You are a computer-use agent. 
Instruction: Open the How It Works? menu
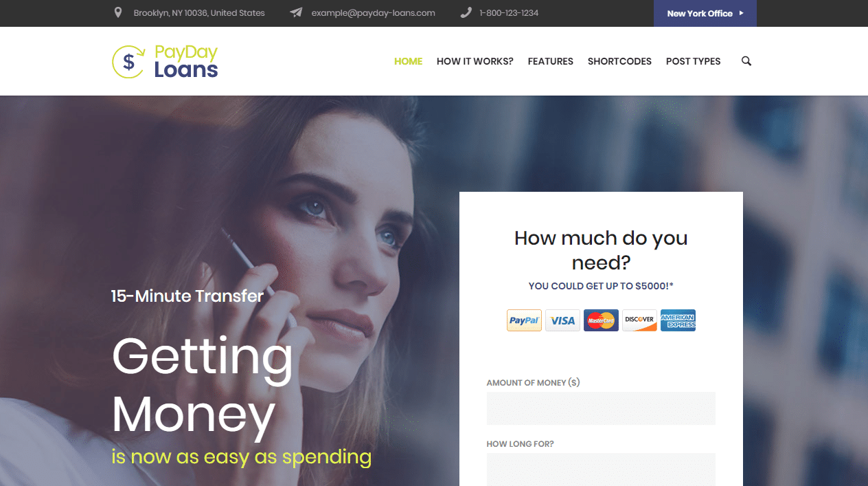click(x=475, y=61)
